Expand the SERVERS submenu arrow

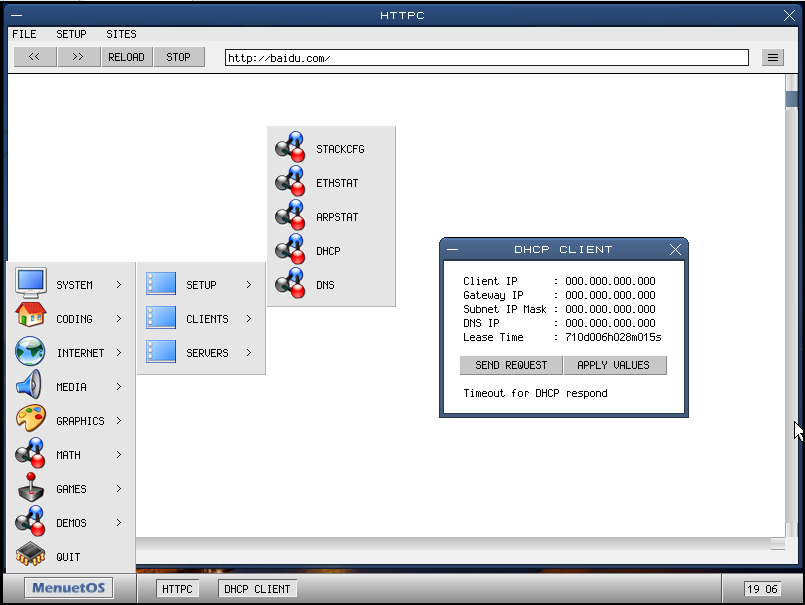(249, 353)
